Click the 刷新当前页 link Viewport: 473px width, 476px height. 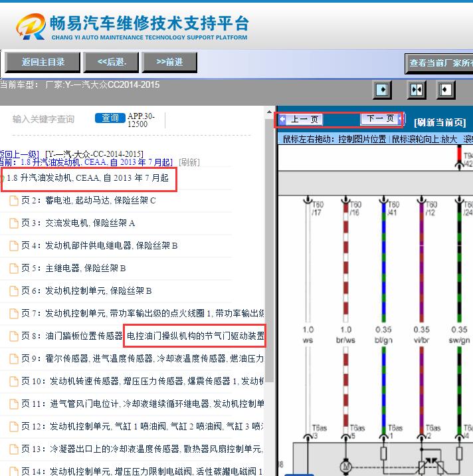click(440, 122)
